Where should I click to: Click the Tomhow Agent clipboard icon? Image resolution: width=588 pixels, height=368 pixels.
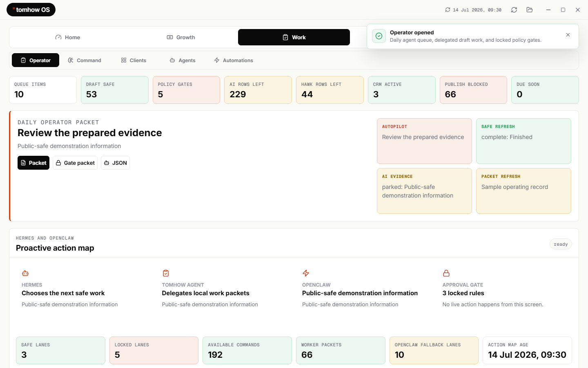166,273
